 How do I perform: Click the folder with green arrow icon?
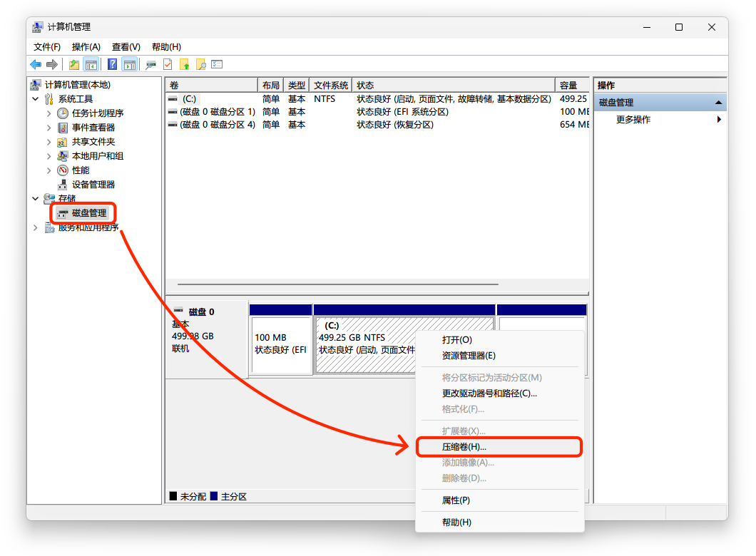pyautogui.click(x=185, y=65)
